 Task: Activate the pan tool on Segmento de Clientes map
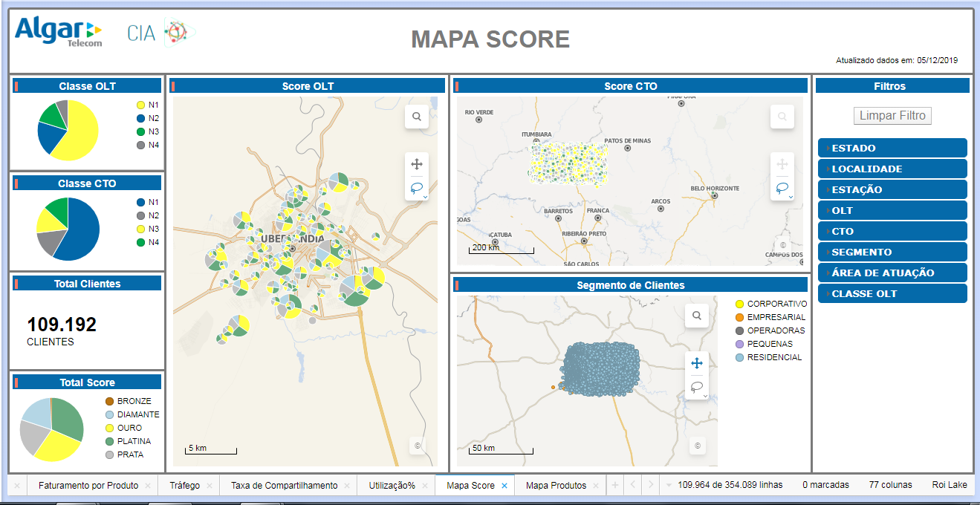(697, 363)
